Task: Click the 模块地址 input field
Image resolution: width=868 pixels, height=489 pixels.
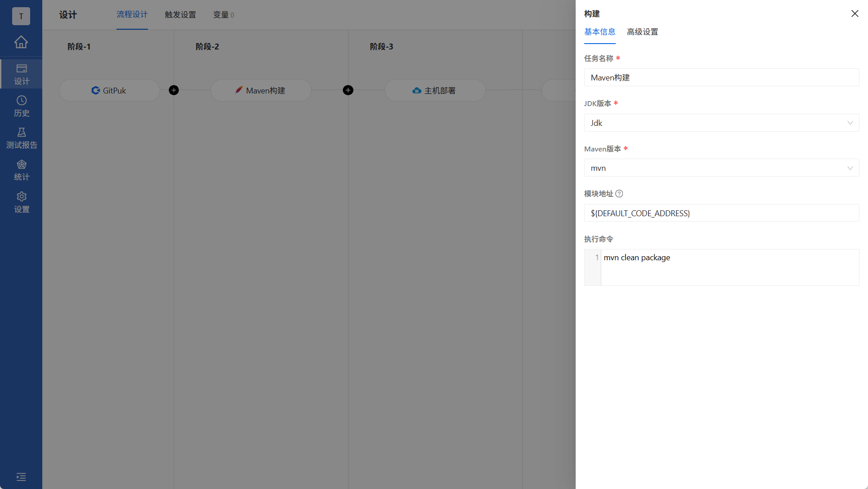Action: pyautogui.click(x=721, y=213)
